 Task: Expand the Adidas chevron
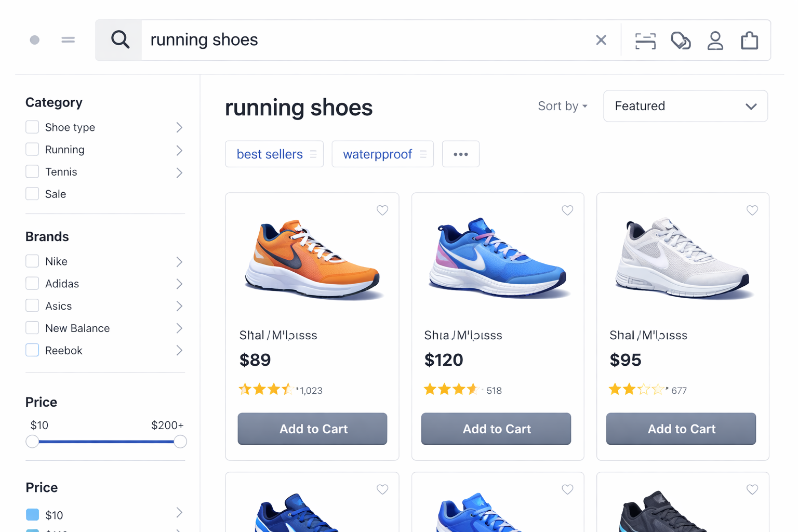[179, 284]
